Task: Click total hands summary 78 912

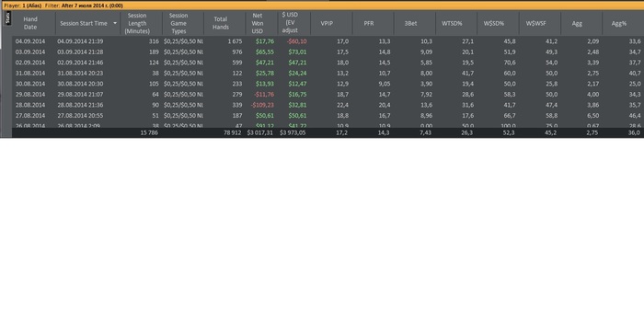Action: point(232,133)
